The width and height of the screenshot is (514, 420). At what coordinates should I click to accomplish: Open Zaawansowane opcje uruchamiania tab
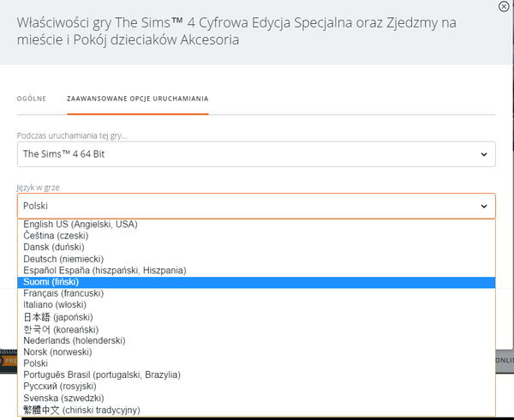(x=137, y=99)
